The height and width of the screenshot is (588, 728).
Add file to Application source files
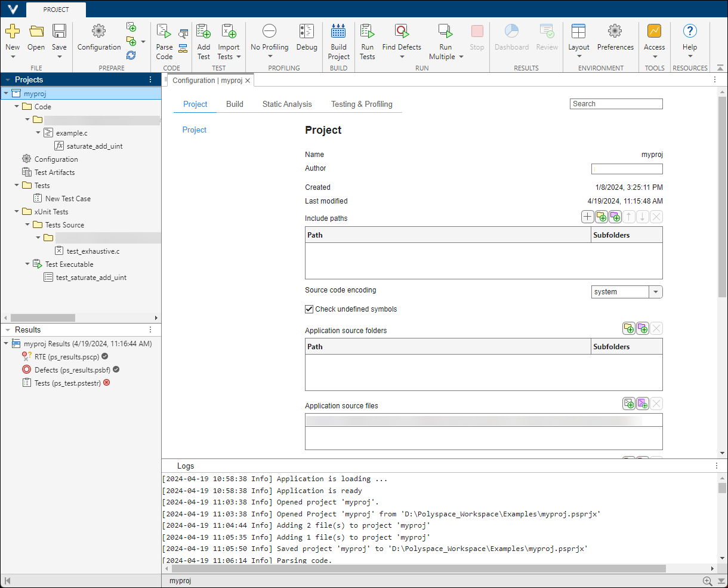[629, 404]
